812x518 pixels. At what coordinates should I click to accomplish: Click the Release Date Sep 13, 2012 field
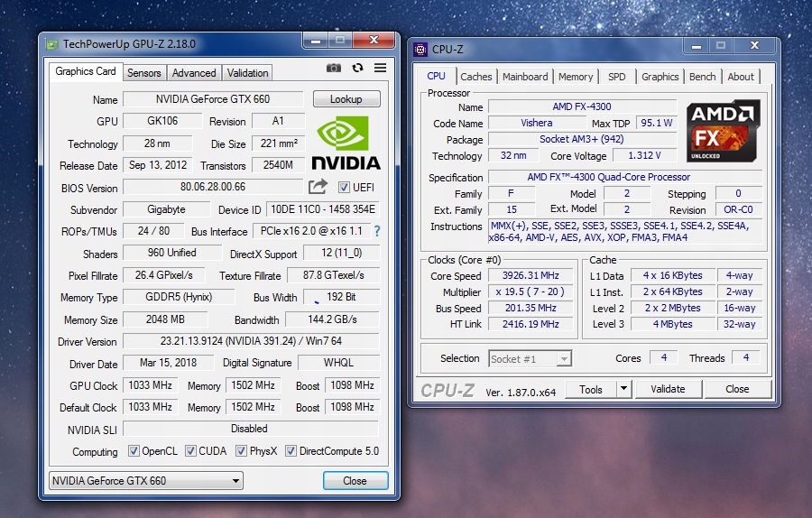click(158, 165)
